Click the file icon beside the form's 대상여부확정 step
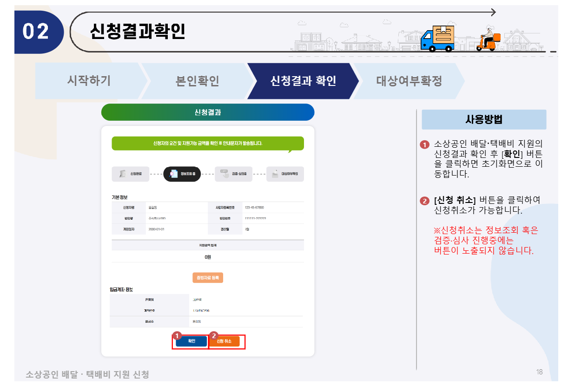The height and width of the screenshot is (392, 568). pyautogui.click(x=275, y=174)
